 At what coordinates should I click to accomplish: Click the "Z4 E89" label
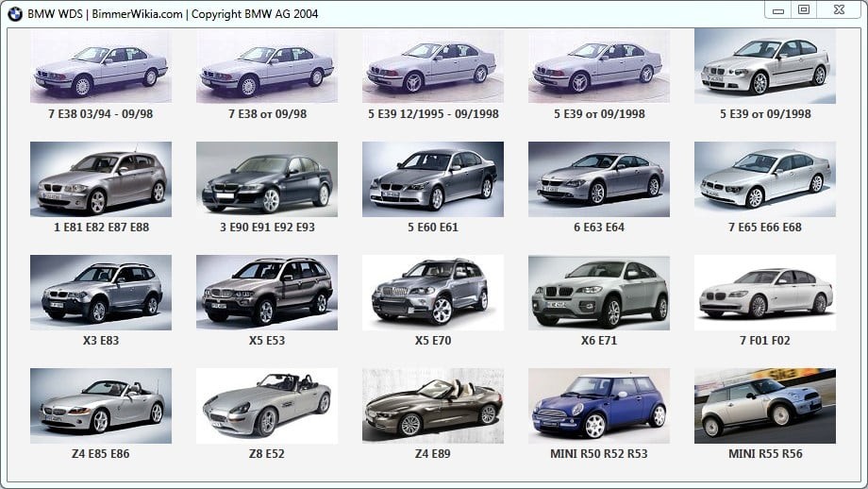click(x=433, y=454)
